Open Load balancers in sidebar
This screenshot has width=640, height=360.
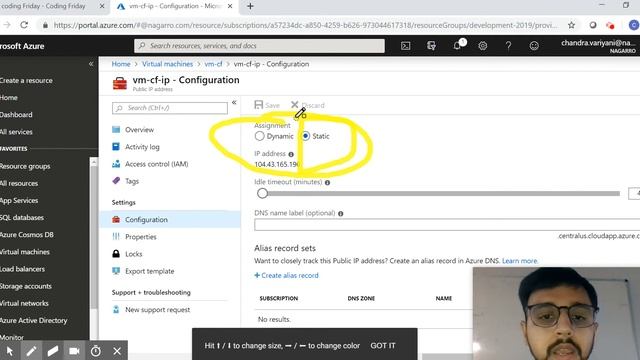(x=22, y=269)
